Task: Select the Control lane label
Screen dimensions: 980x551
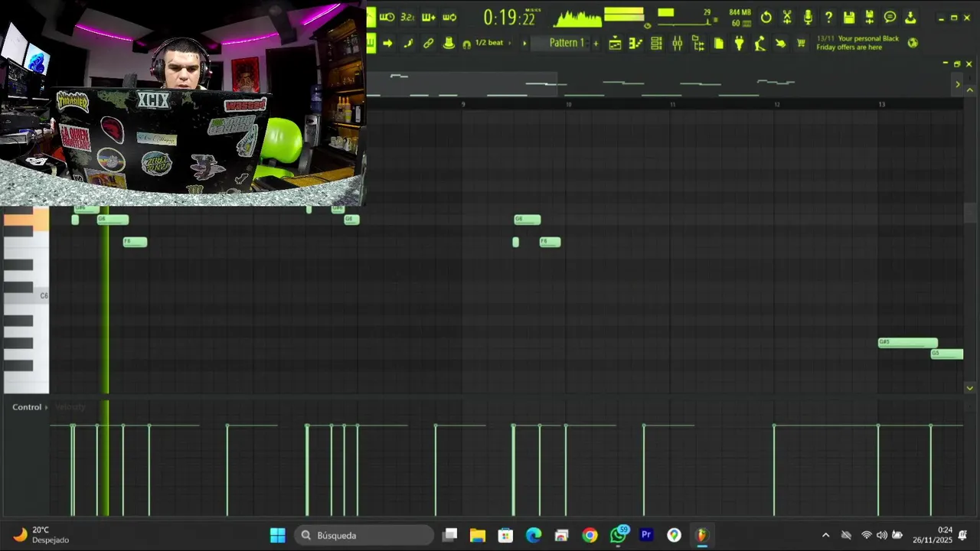Action: pyautogui.click(x=27, y=407)
